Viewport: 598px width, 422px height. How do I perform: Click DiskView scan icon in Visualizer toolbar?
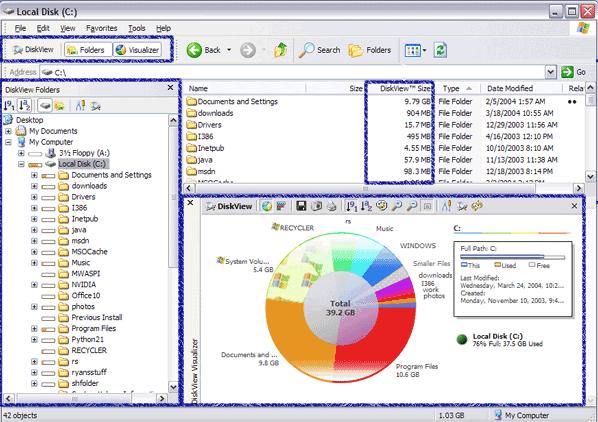point(463,206)
